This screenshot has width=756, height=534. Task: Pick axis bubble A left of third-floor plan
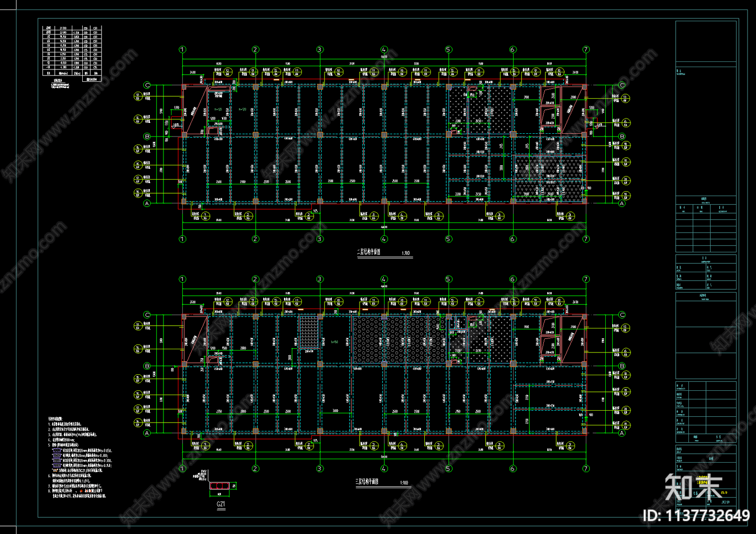pos(147,433)
